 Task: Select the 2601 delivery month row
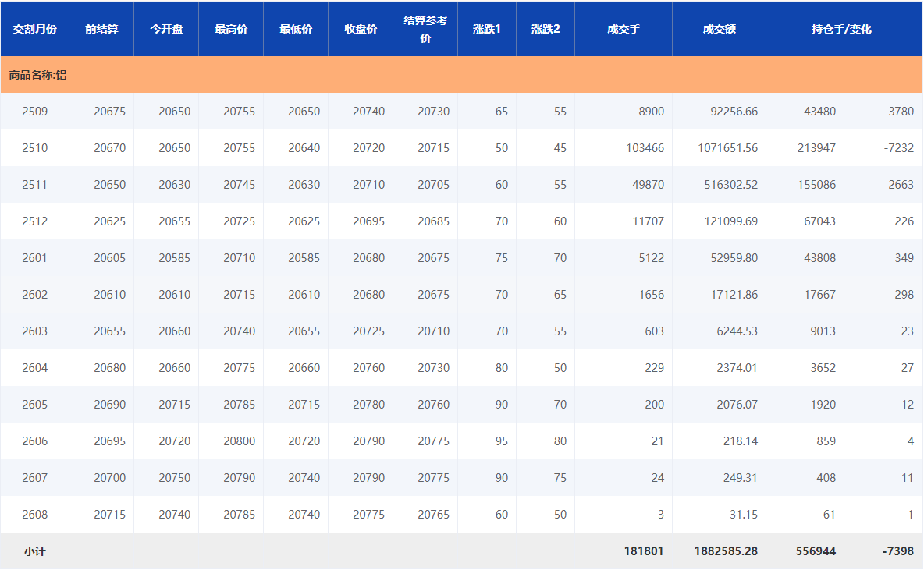[34, 258]
